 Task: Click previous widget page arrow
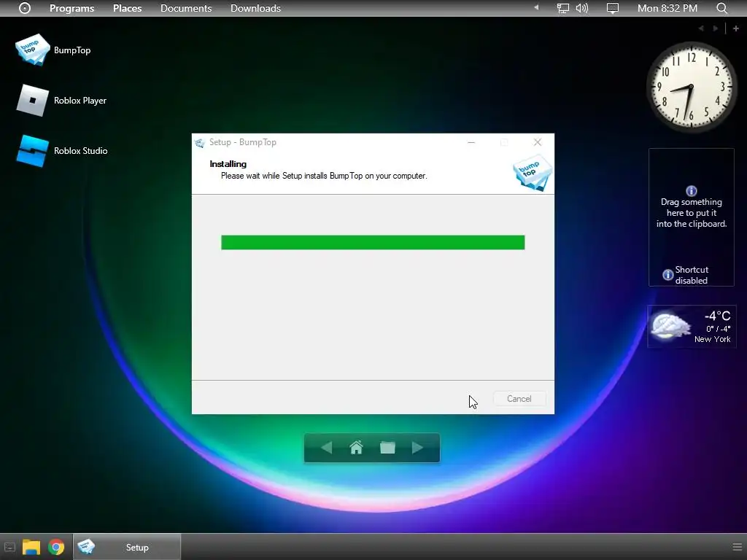tap(701, 28)
